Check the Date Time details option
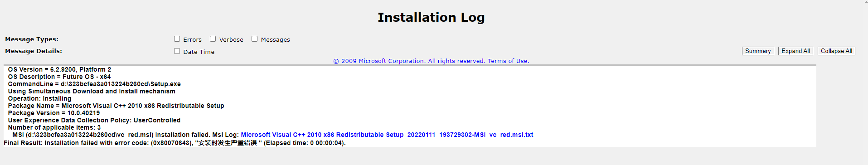 (x=177, y=51)
